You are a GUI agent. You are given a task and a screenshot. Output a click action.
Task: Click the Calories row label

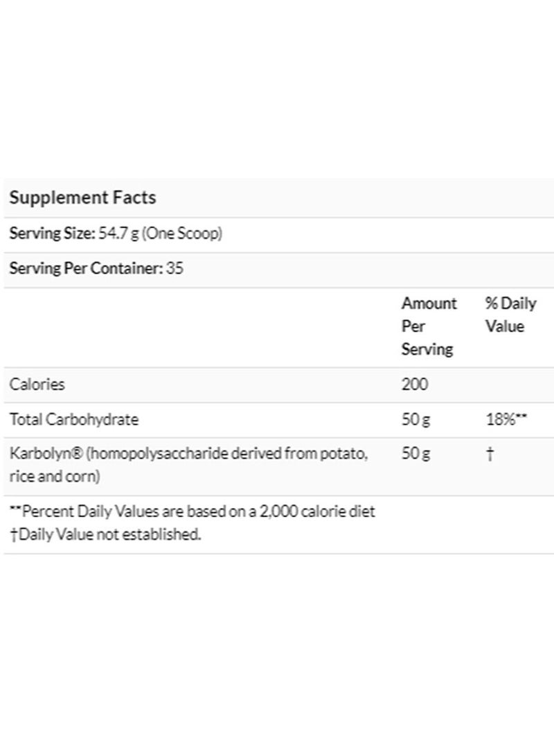pyautogui.click(x=37, y=384)
